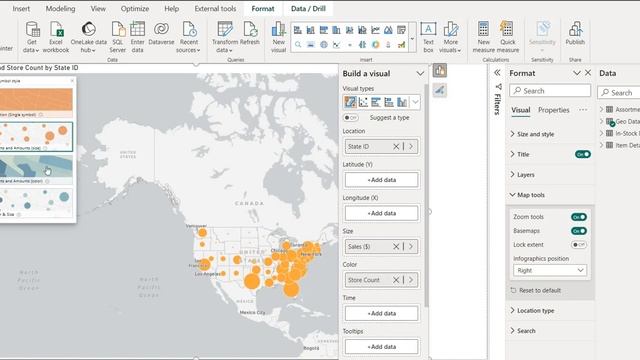Insert a New visual

click(278, 37)
